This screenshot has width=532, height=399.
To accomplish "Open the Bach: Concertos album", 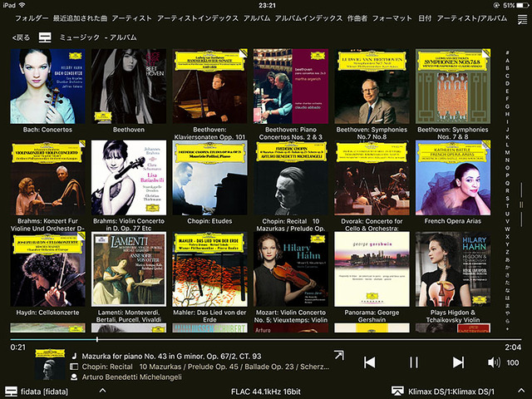I will [47, 86].
